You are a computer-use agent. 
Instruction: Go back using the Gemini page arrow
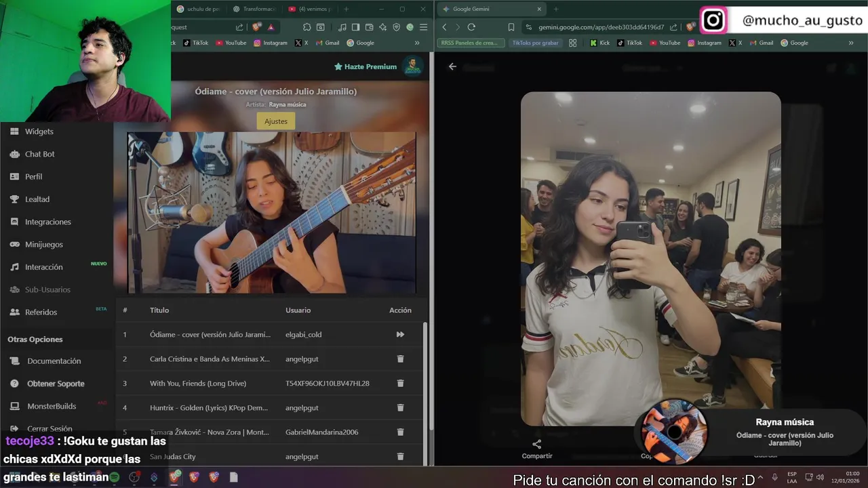[x=452, y=66]
